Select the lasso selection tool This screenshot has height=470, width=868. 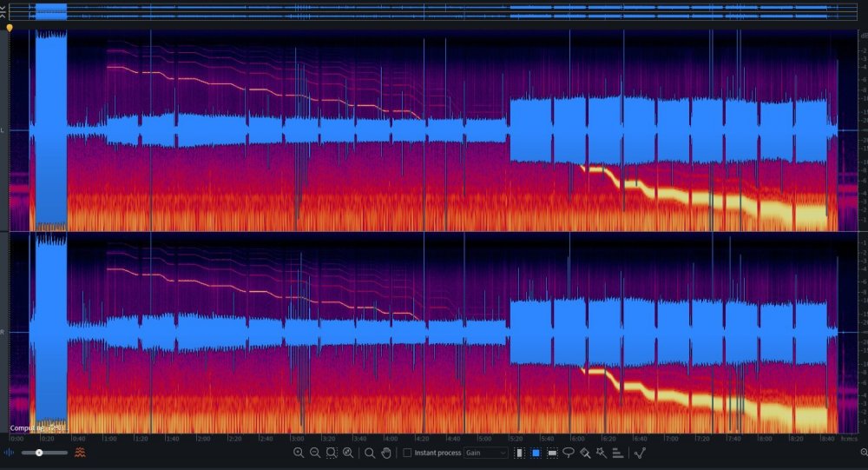pos(569,453)
